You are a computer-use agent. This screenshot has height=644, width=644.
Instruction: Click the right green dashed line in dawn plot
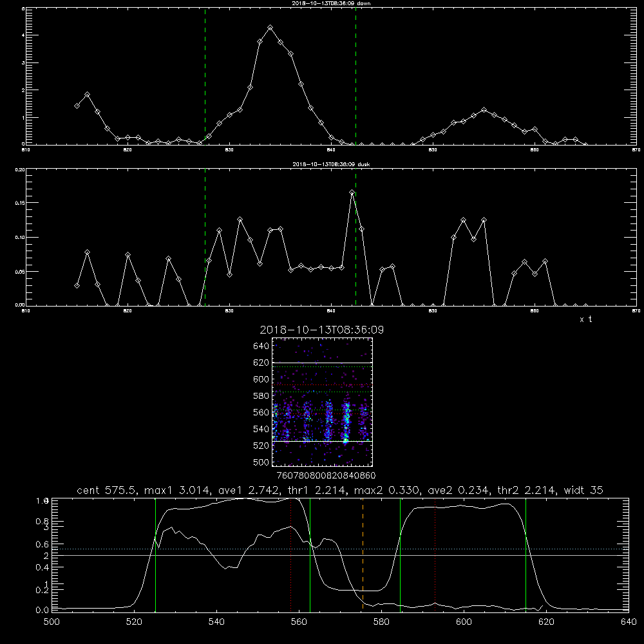pos(355,77)
